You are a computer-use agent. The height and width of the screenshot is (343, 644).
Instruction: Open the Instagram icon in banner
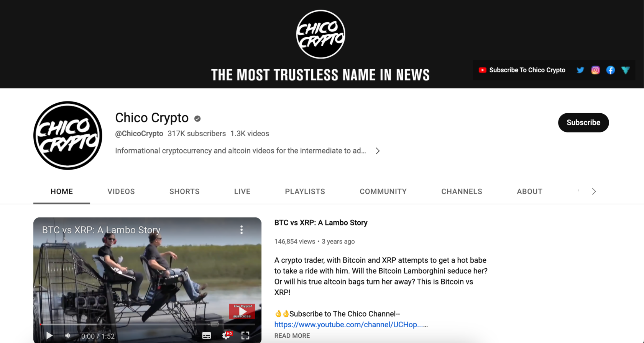595,70
